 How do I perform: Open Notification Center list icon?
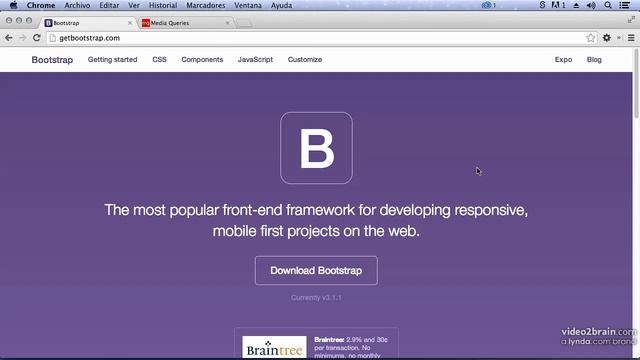coord(624,5)
